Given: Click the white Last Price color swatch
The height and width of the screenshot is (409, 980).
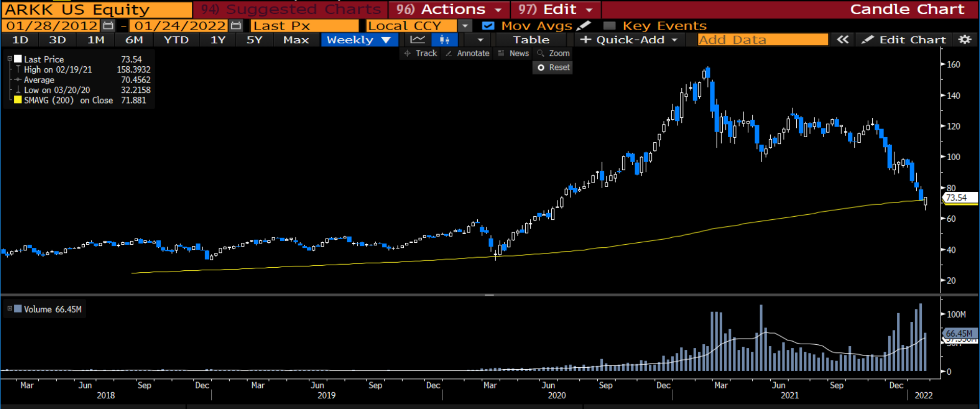Looking at the screenshot, I should [18, 59].
